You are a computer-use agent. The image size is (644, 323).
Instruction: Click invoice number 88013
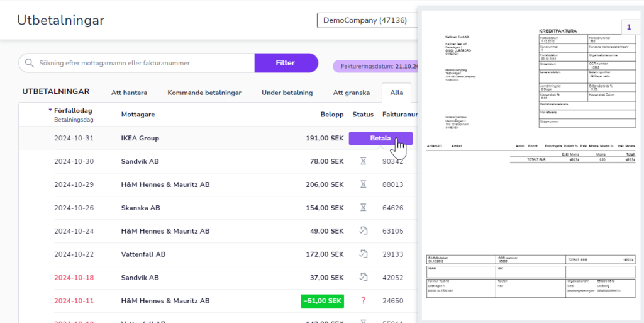392,185
